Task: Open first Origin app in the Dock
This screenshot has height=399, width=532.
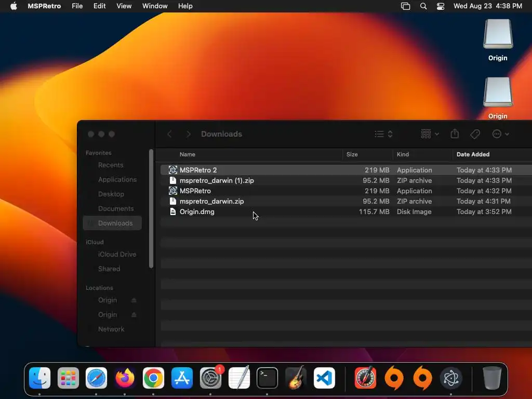Action: click(x=394, y=378)
